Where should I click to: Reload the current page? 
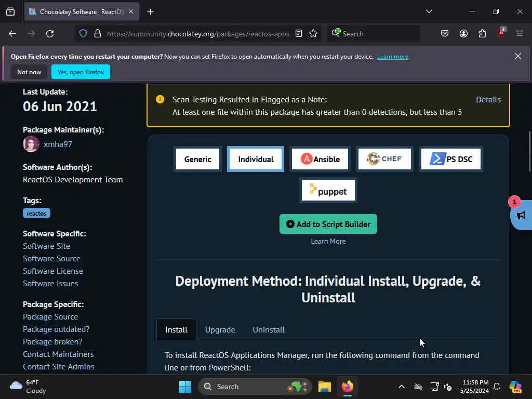point(50,34)
